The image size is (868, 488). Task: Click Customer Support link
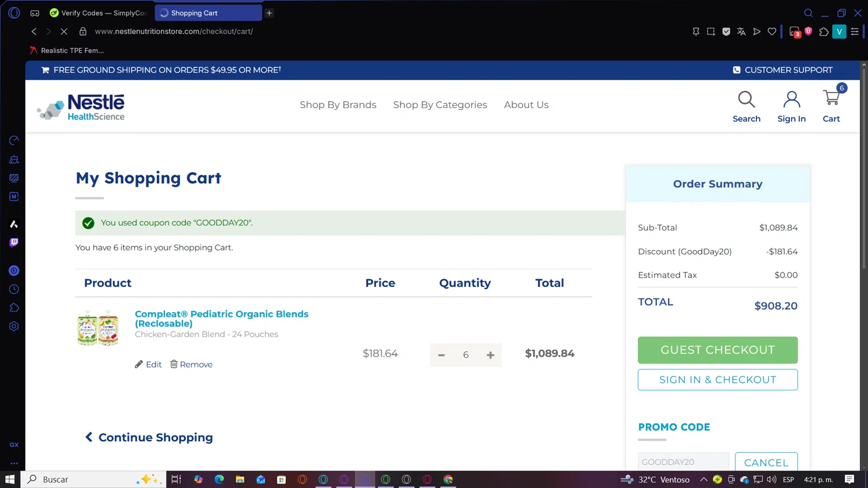[x=782, y=70]
